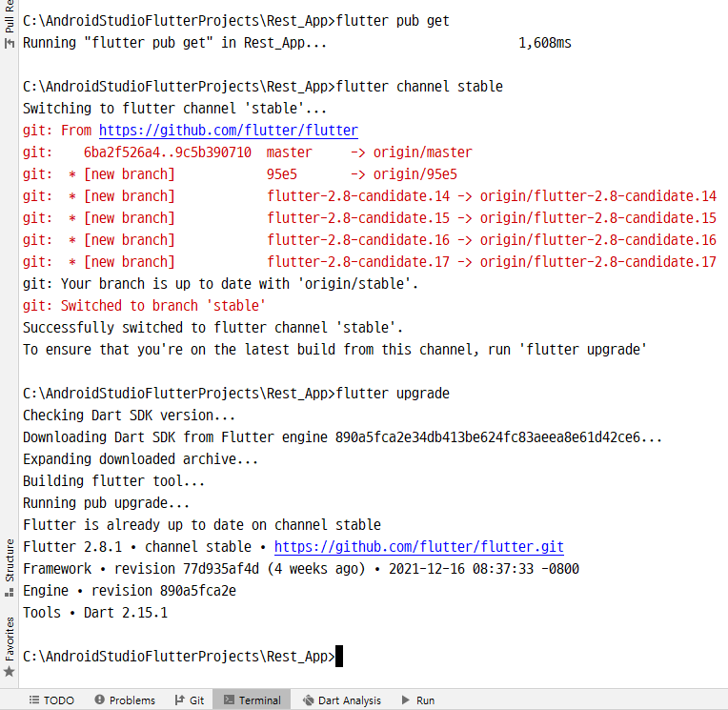
Task: Click the Pull Requests icon
Action: point(10,43)
